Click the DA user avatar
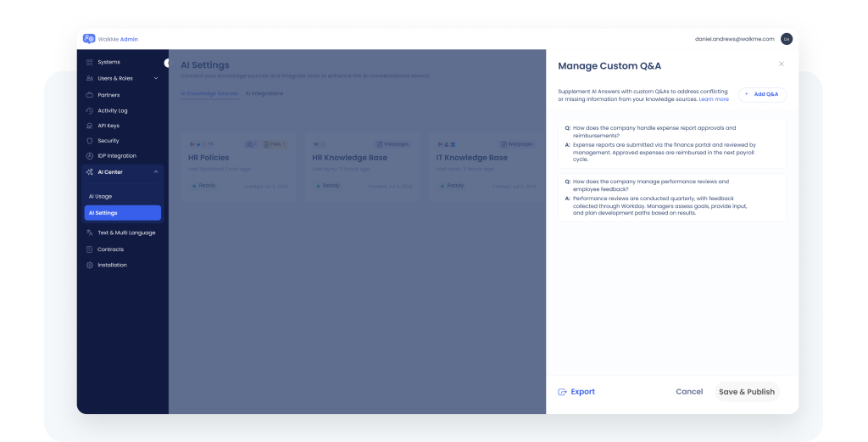868x442 pixels. tap(786, 39)
